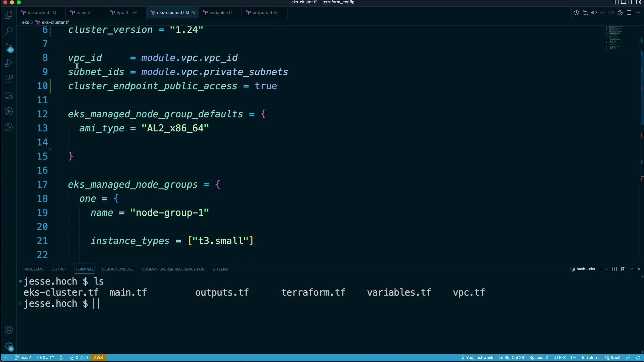This screenshot has height=362, width=644.
Task: Split the terminal pane
Action: coord(614,269)
